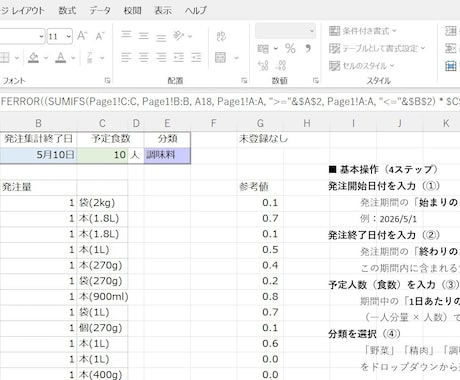The height and width of the screenshot is (380, 460).
Task: Select the 発注集計終了日 header cell
Action: [38, 139]
